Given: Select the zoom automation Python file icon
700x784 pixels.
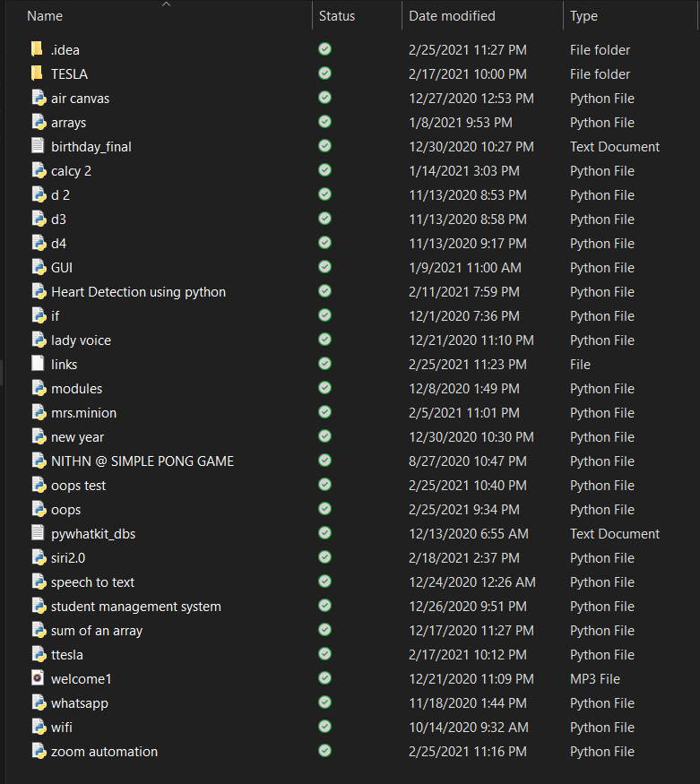Looking at the screenshot, I should [x=39, y=751].
